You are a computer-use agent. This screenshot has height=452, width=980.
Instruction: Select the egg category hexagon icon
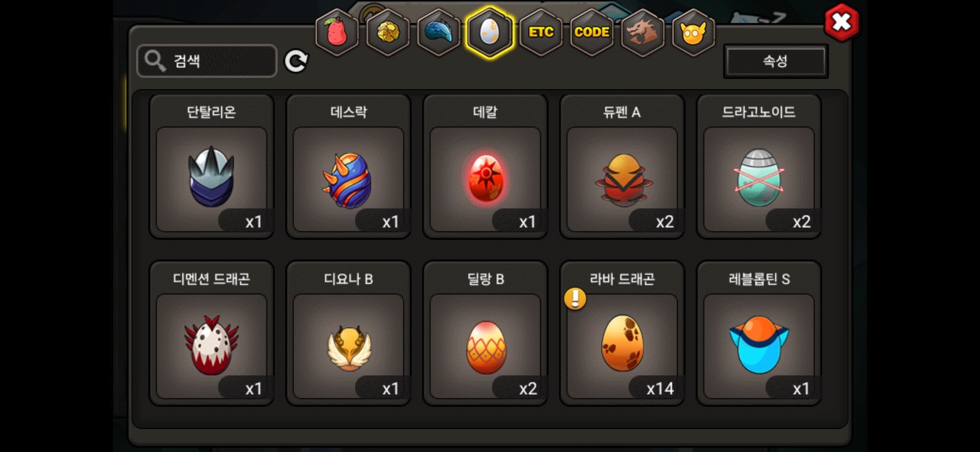pos(490,33)
